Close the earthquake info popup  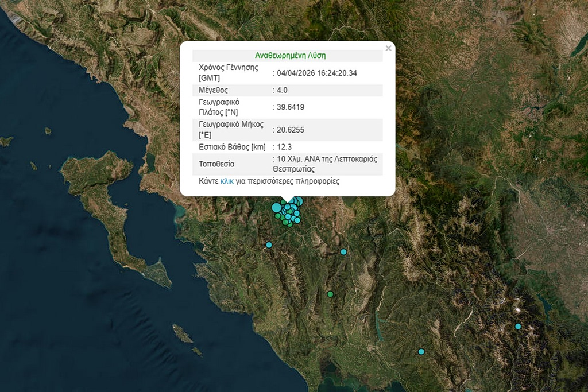(x=388, y=49)
